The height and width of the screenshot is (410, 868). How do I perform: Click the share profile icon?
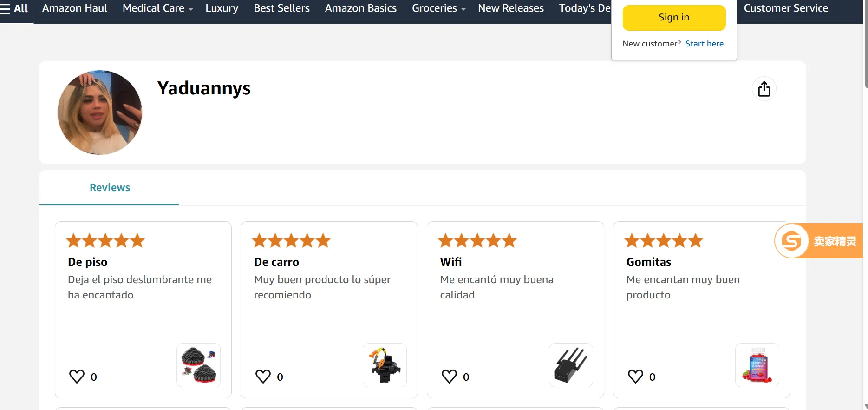tap(764, 89)
